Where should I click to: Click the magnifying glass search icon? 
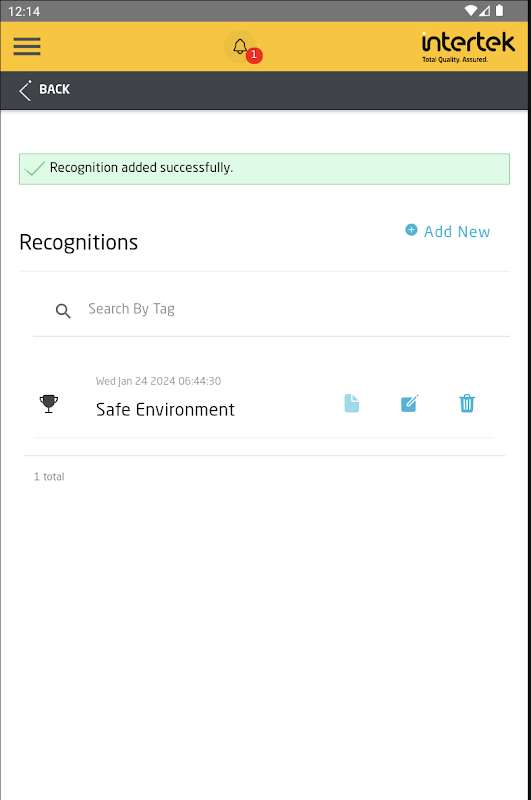point(63,311)
